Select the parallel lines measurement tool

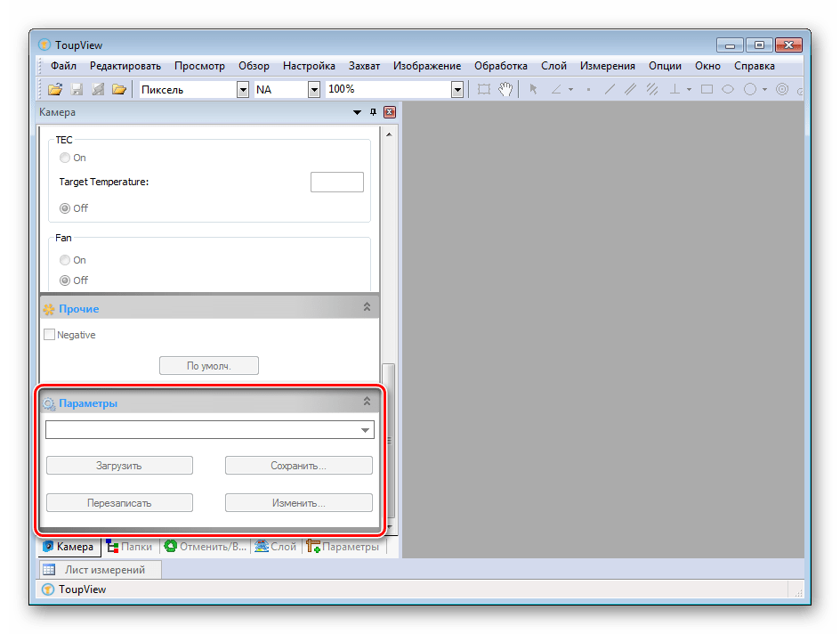pos(631,89)
